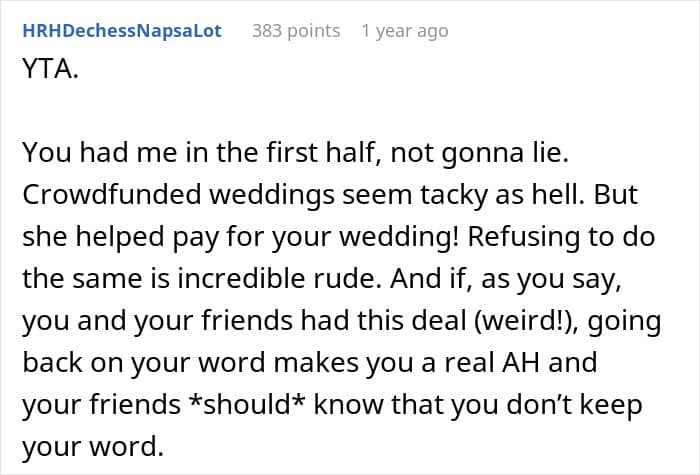Image resolution: width=700 pixels, height=475 pixels.
Task: Open the '1 year ago' comment permalink
Action: (x=405, y=31)
